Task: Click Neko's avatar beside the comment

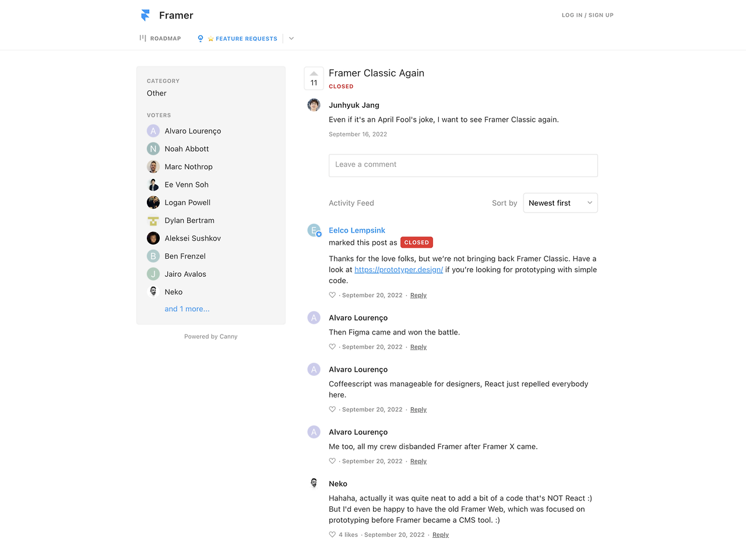Action: pos(314,484)
